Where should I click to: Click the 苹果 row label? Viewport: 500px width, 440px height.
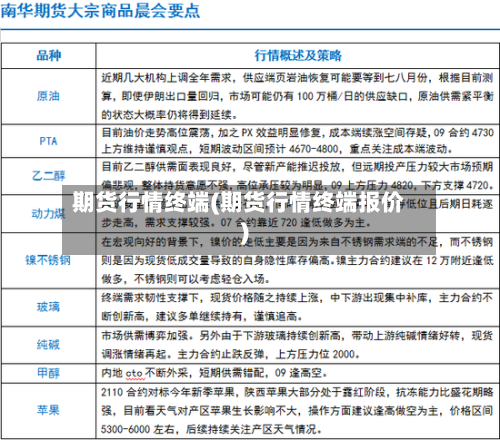click(x=48, y=410)
